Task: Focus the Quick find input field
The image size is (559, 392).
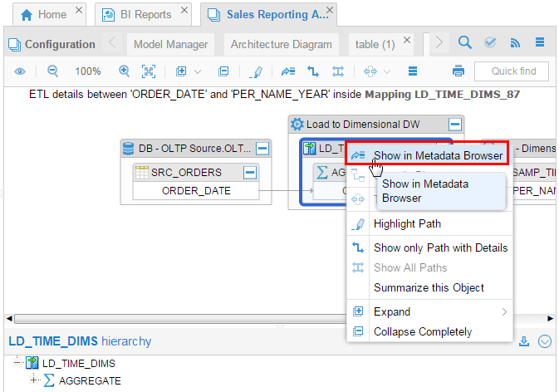Action: tap(511, 71)
